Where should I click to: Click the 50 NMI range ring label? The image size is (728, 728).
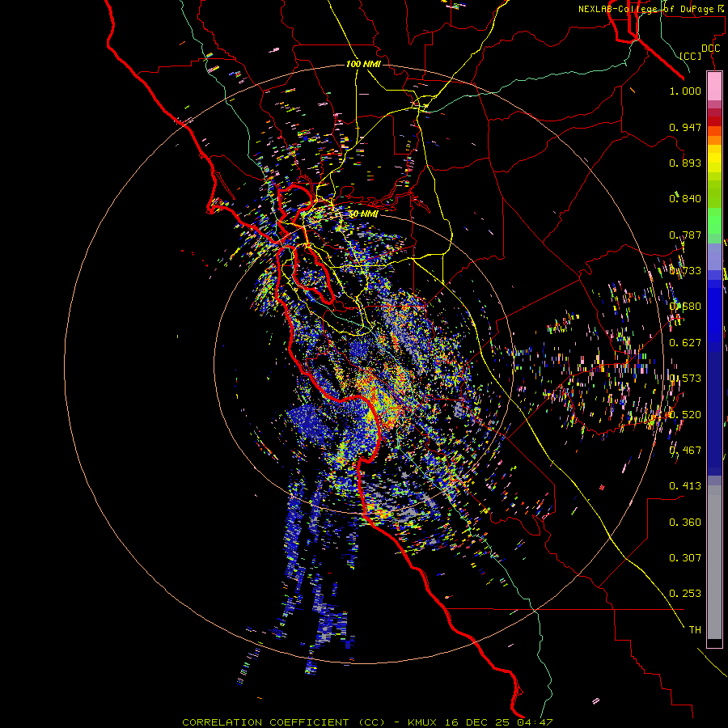point(363,214)
